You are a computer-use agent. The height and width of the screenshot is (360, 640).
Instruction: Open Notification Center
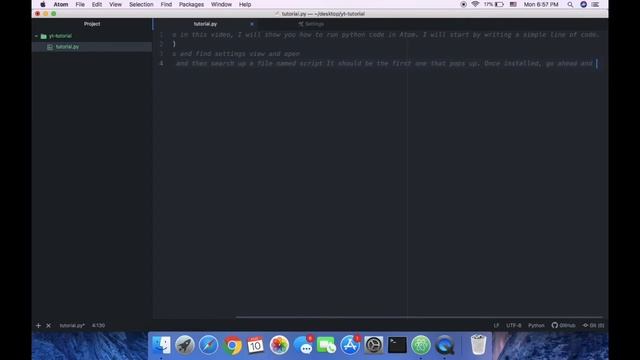tap(596, 4)
